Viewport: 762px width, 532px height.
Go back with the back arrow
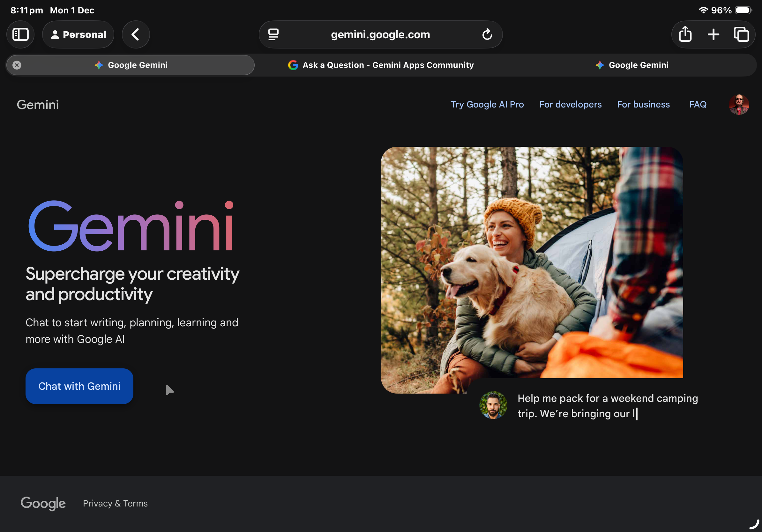(135, 34)
